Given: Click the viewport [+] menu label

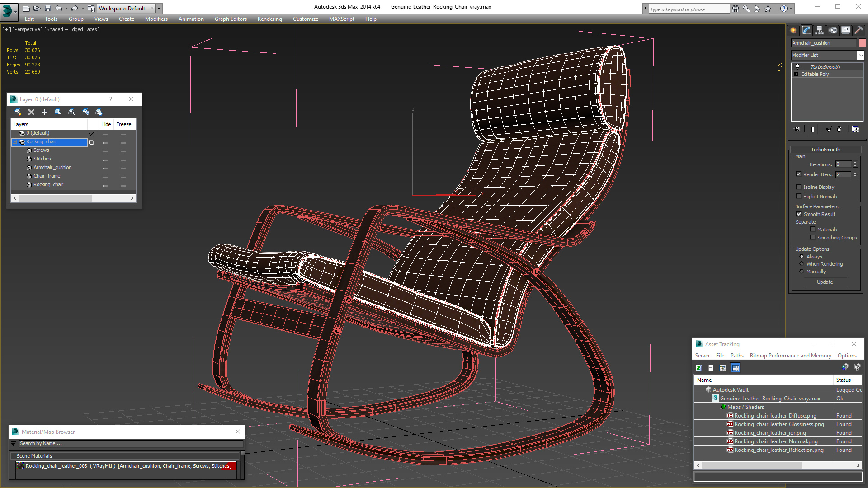Looking at the screenshot, I should pos(7,29).
